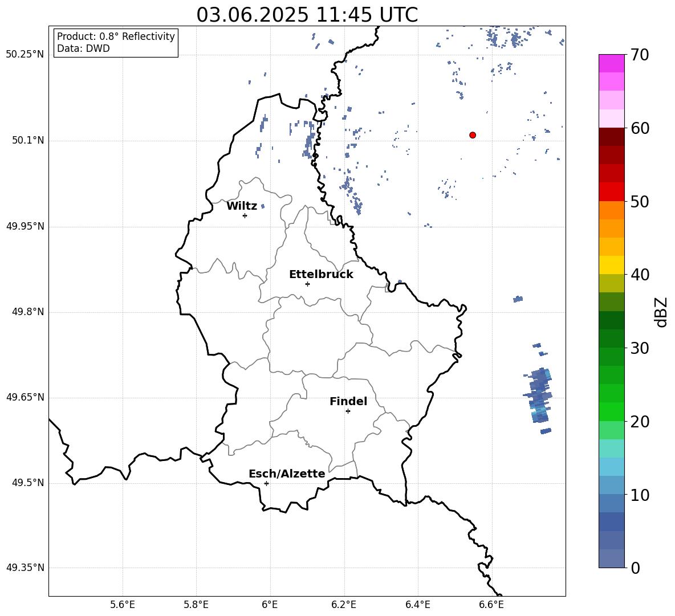Screen dimensions: 675x616
Task: Click the 30 tick on colorbar
Action: pos(640,348)
